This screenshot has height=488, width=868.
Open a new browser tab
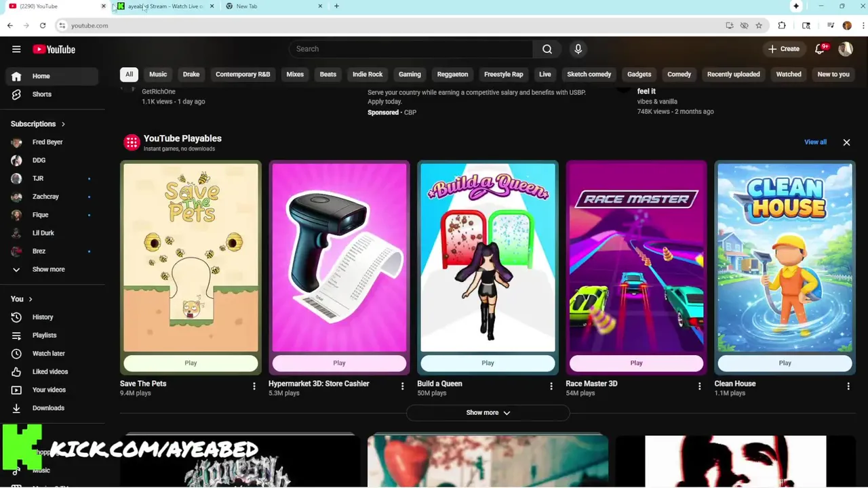coord(336,6)
